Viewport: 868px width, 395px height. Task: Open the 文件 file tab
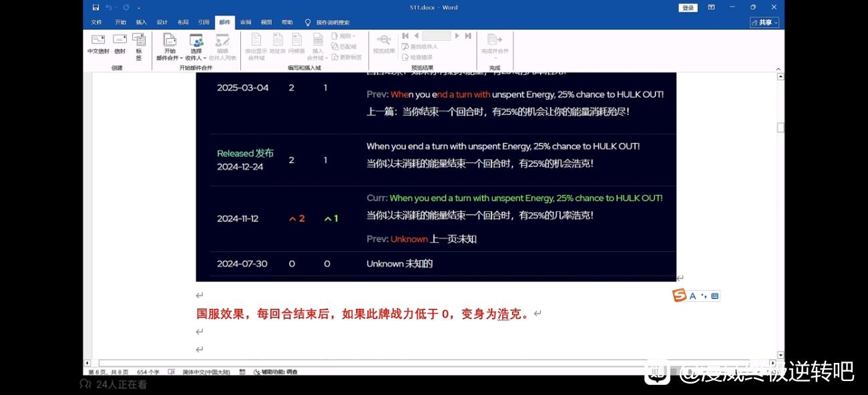(x=97, y=22)
